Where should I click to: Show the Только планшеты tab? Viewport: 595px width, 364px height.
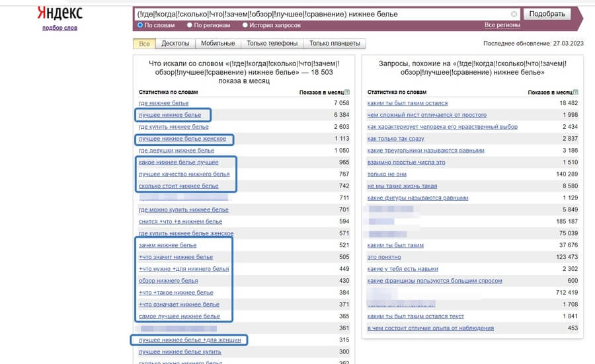(335, 44)
